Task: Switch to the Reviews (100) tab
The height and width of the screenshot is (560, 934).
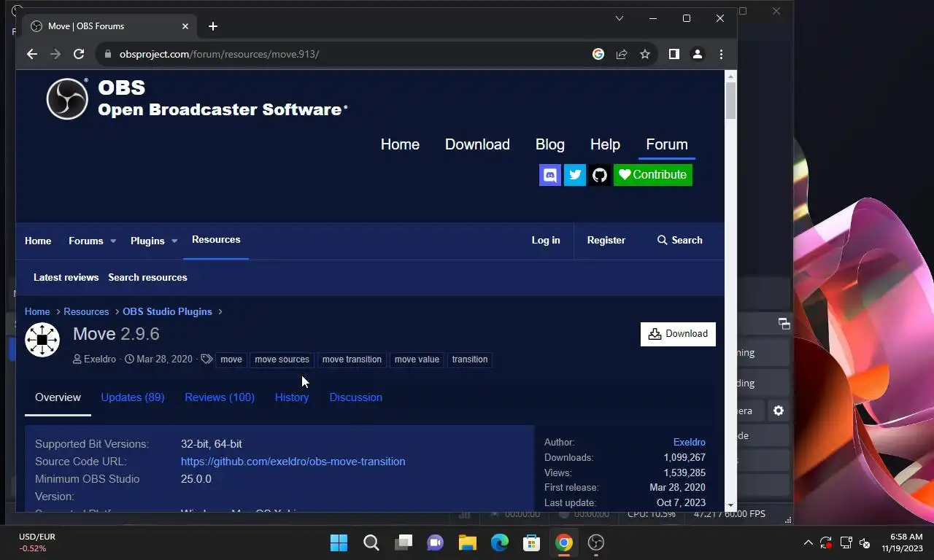Action: (220, 397)
